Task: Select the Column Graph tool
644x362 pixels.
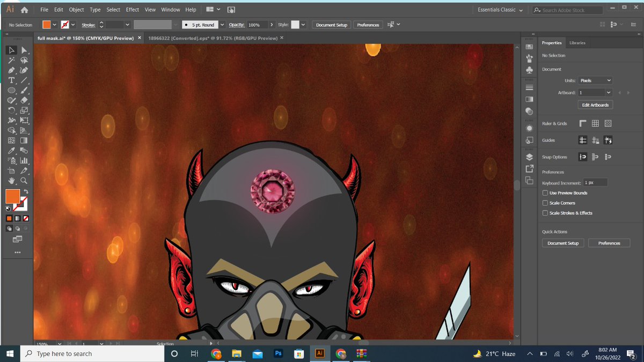Action: click(24, 160)
